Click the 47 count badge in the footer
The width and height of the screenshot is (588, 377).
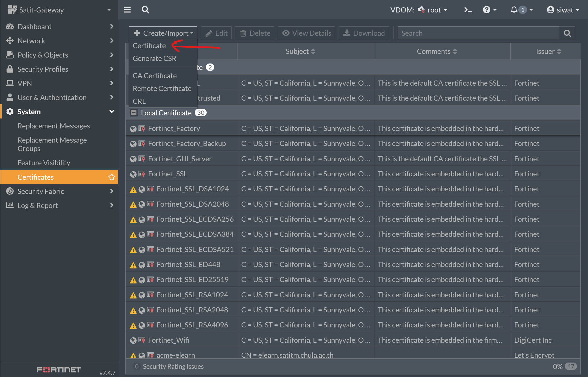tap(571, 367)
